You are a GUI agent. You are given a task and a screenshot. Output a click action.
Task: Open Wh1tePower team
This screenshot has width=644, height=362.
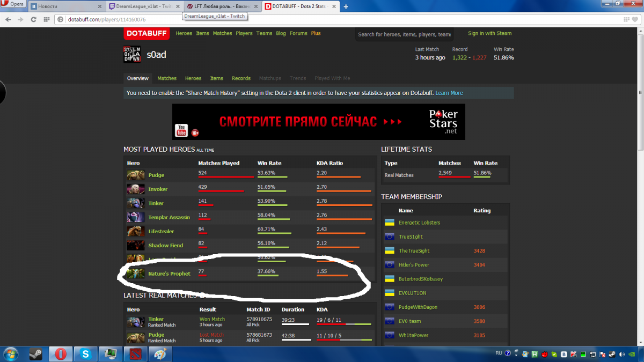[412, 335]
